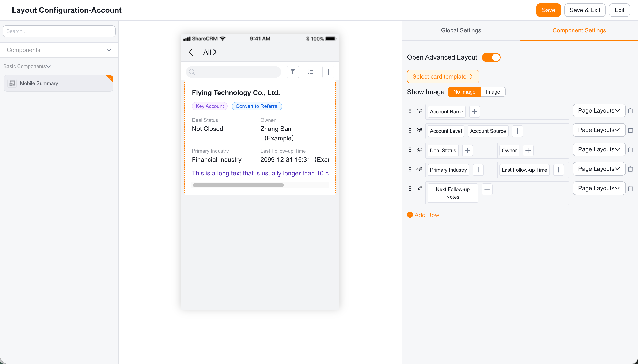Click the horizontal scrollbar in card preview
Screen dimensions: 638x364
point(238,185)
